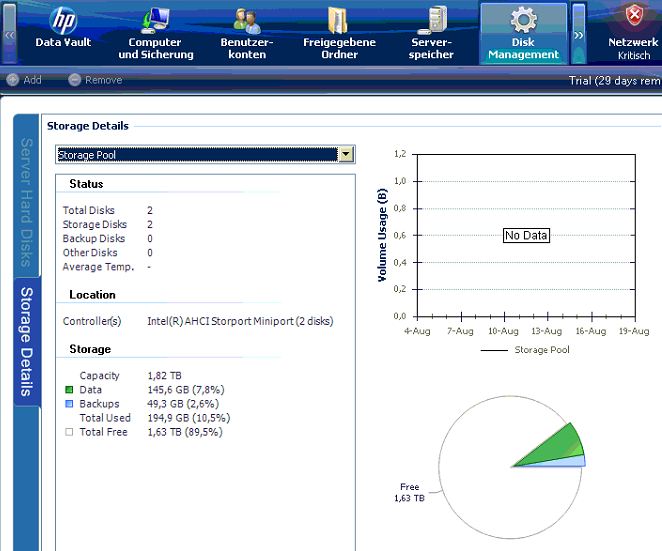Open Computer und Sicherung section
This screenshot has width=662, height=551.
point(155,20)
